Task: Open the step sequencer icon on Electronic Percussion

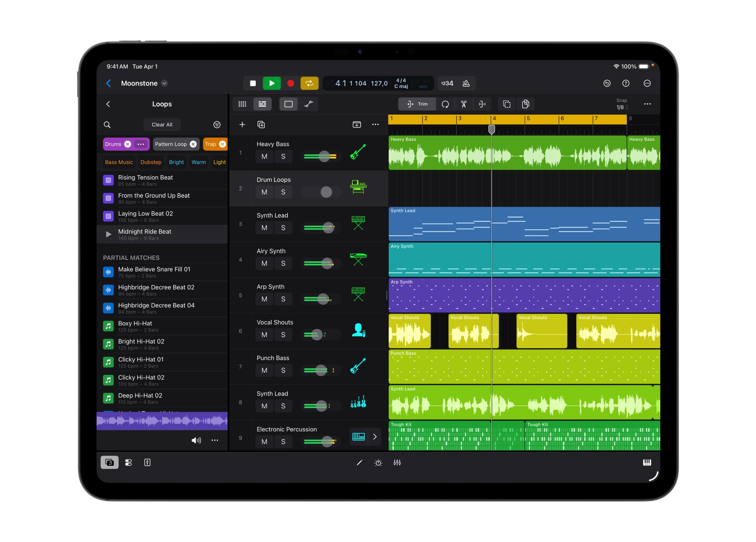Action: (x=358, y=437)
